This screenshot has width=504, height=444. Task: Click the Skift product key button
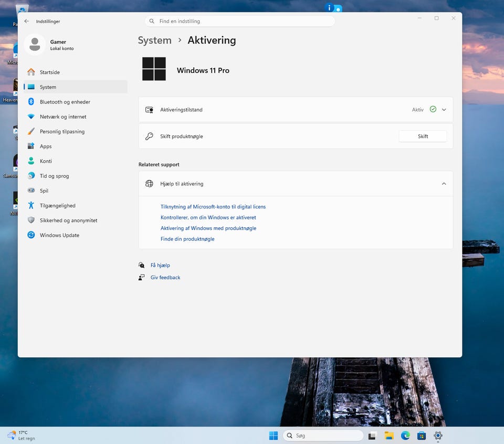(423, 136)
